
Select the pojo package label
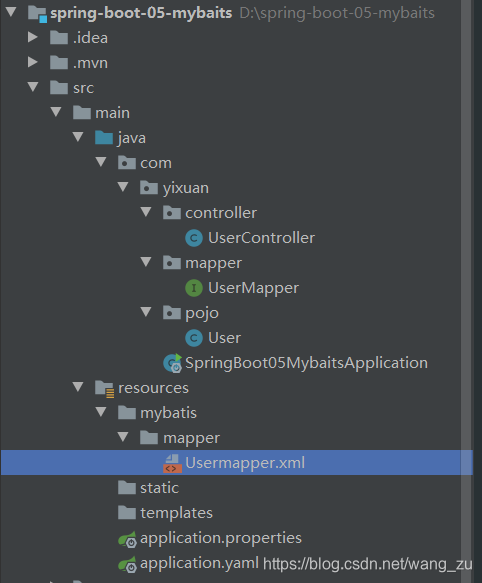point(202,313)
